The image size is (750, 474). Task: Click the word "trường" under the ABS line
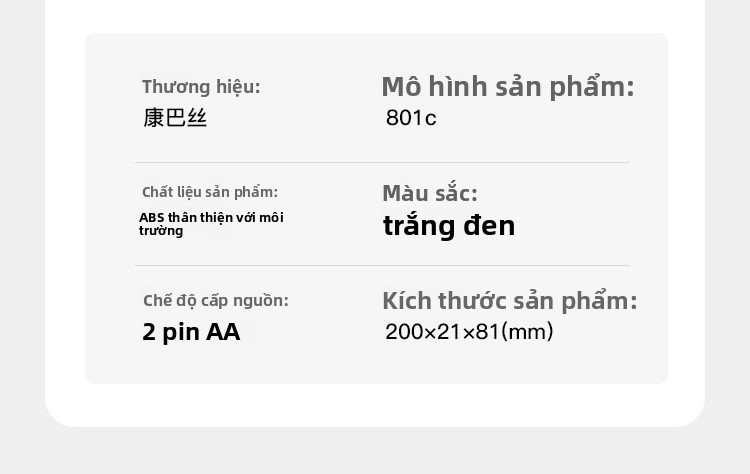pyautogui.click(x=161, y=231)
